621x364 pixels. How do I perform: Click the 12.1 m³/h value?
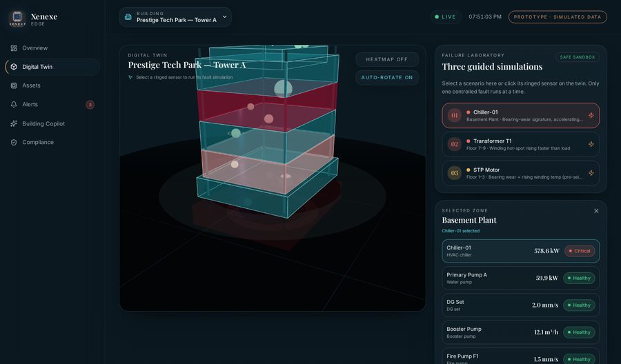(x=546, y=332)
